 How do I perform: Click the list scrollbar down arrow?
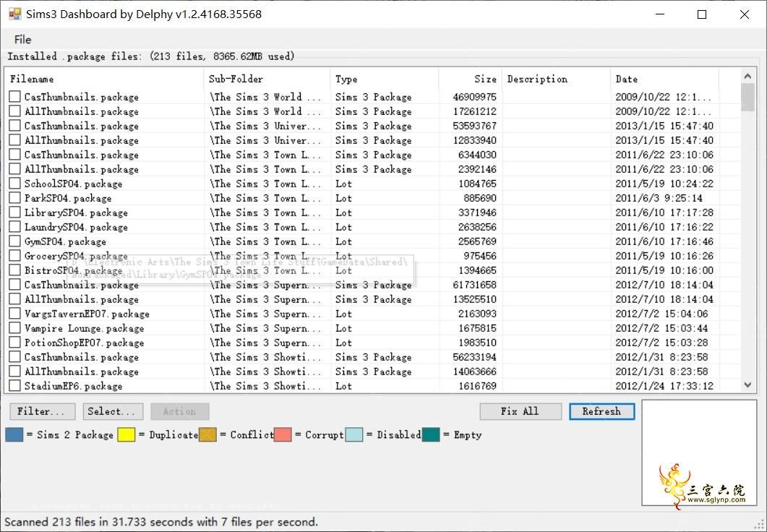pyautogui.click(x=747, y=385)
